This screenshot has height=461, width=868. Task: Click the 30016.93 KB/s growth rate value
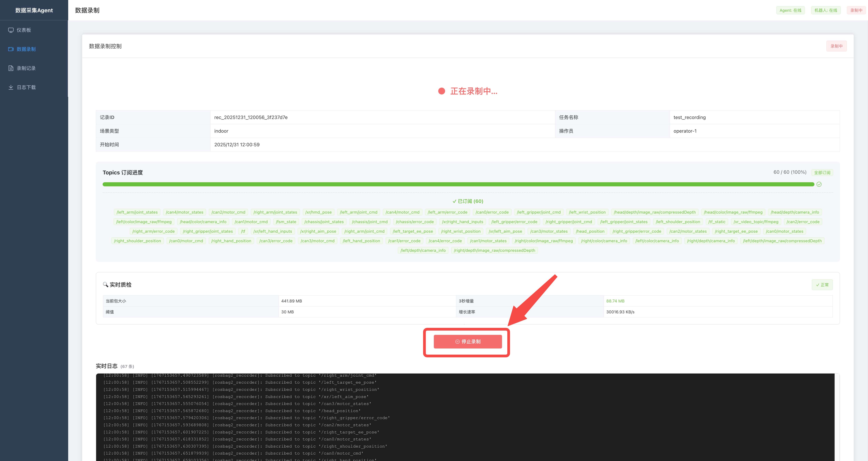pyautogui.click(x=620, y=312)
